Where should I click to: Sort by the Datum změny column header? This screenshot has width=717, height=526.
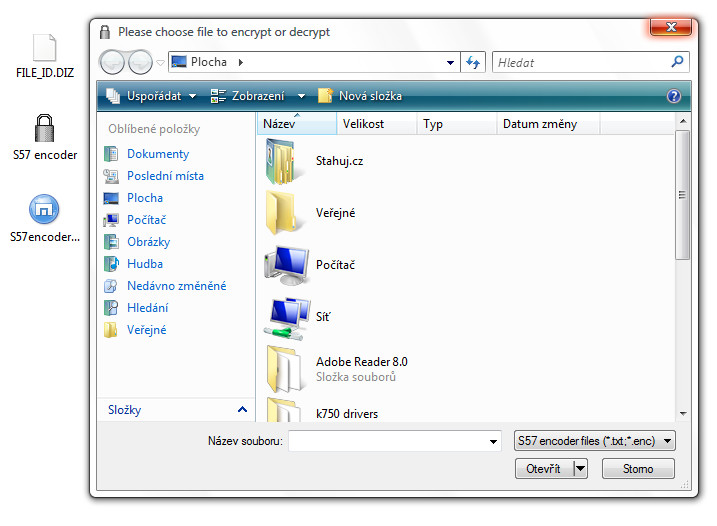[548, 124]
